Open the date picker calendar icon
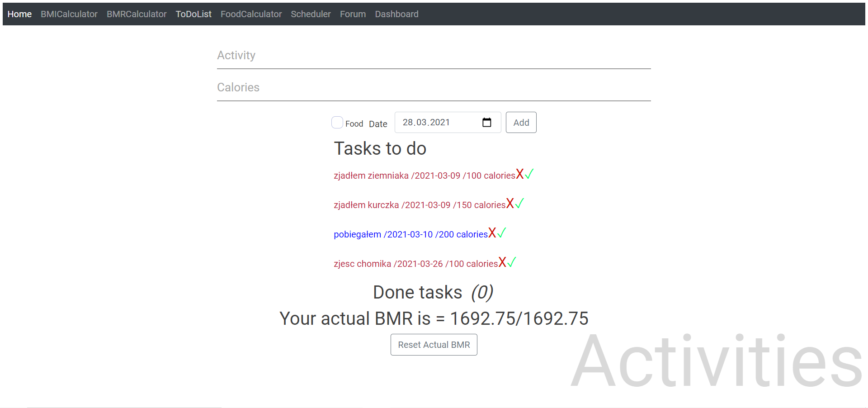This screenshot has width=868, height=408. coord(487,122)
